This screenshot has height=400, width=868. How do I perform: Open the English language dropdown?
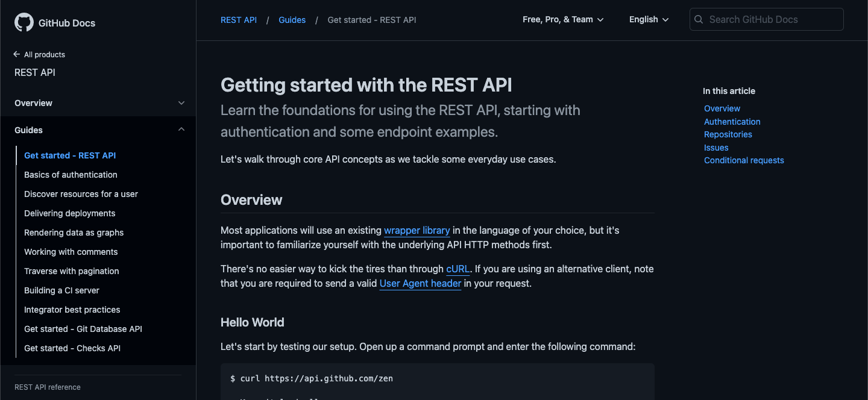(x=649, y=19)
